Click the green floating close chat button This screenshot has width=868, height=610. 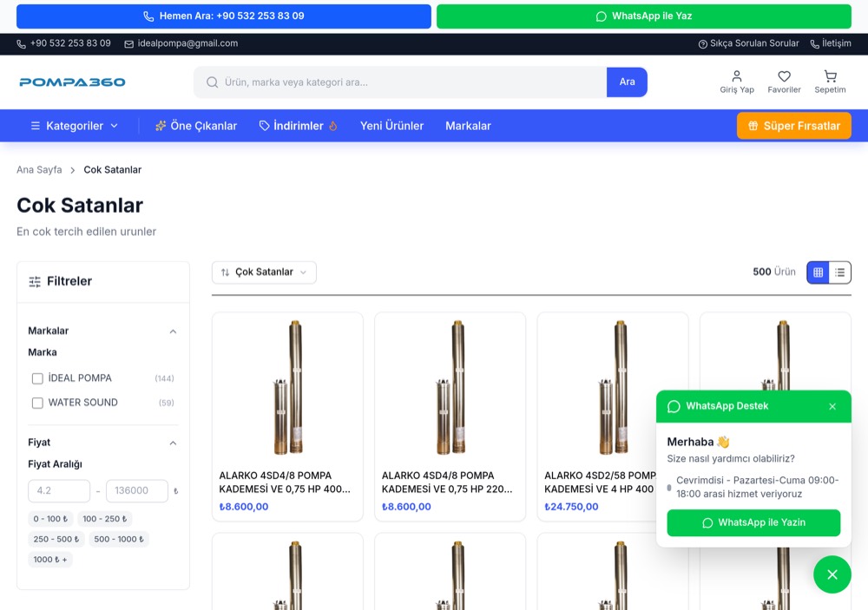832,574
